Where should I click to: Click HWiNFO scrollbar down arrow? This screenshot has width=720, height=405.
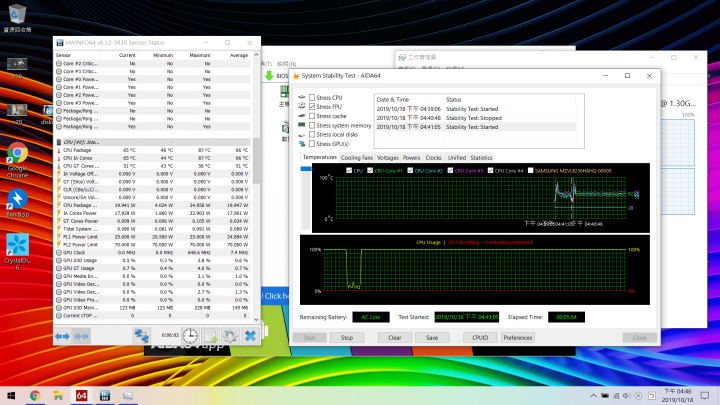click(256, 320)
